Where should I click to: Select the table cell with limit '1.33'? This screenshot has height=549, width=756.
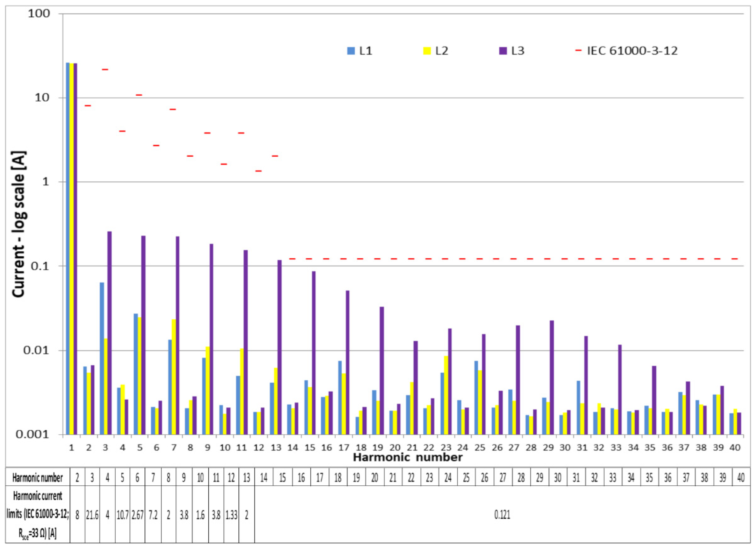[x=231, y=515]
